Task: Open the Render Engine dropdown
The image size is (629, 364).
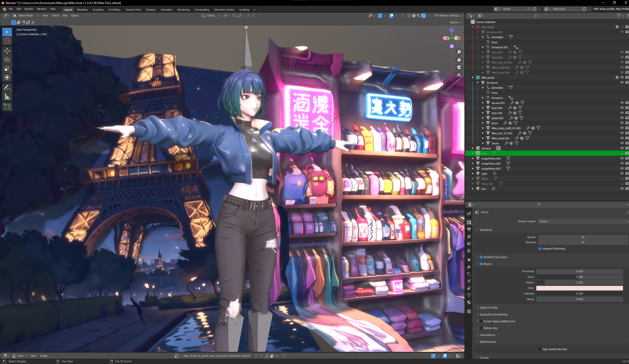Action: (x=582, y=221)
